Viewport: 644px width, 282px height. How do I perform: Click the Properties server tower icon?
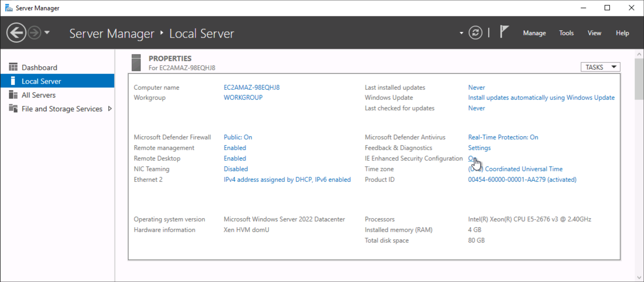(136, 63)
